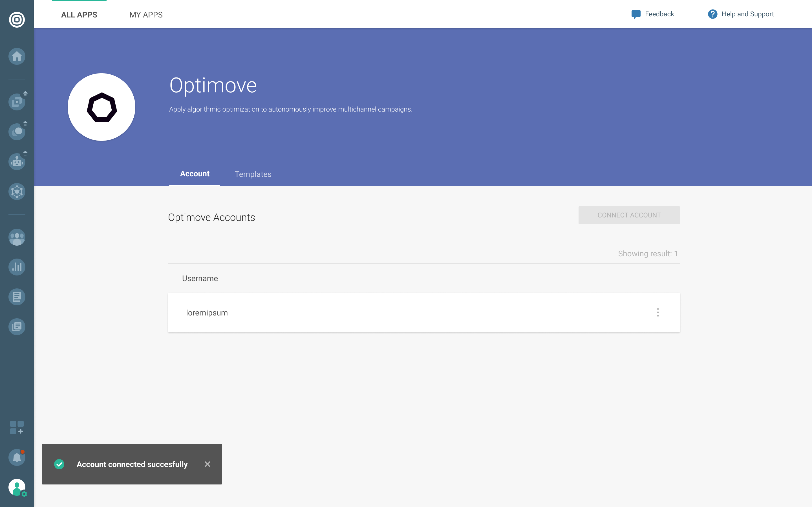
Task: Switch to MY APPS tab
Action: [x=146, y=15]
